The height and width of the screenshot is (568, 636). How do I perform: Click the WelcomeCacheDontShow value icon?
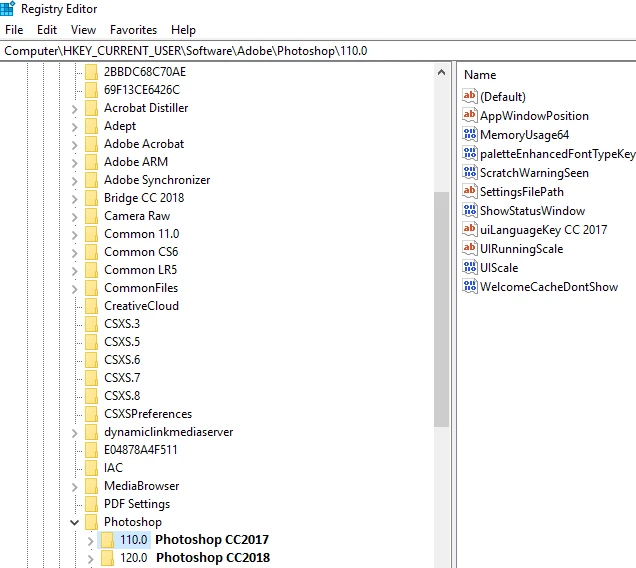[470, 286]
